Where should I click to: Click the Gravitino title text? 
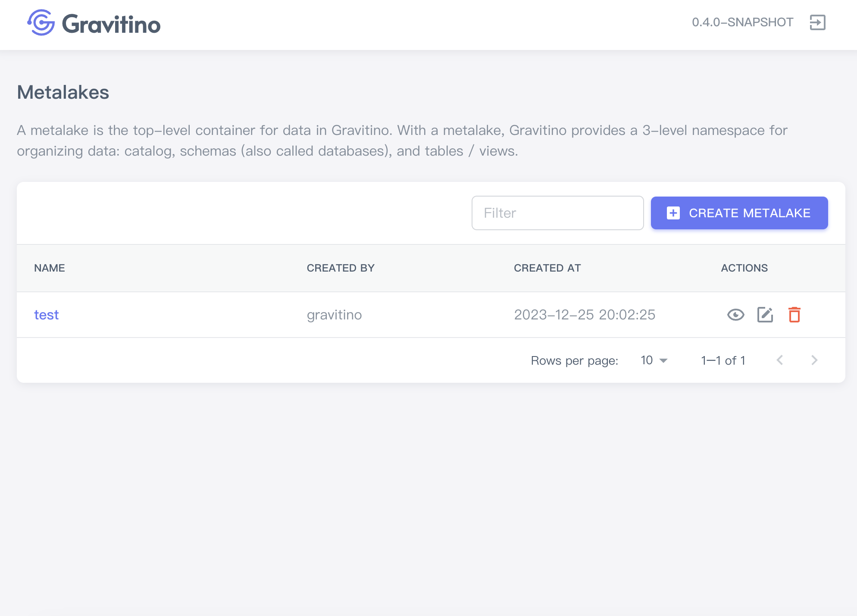point(111,24)
